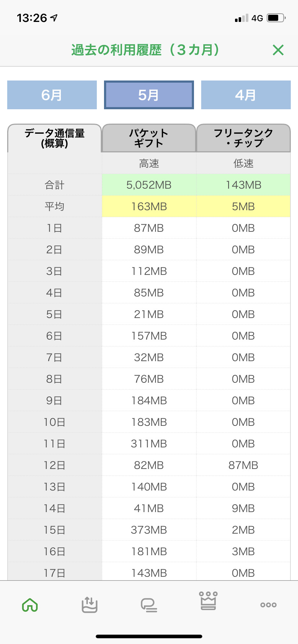Select the 5月 month button
The height and width of the screenshot is (644, 298).
[149, 95]
